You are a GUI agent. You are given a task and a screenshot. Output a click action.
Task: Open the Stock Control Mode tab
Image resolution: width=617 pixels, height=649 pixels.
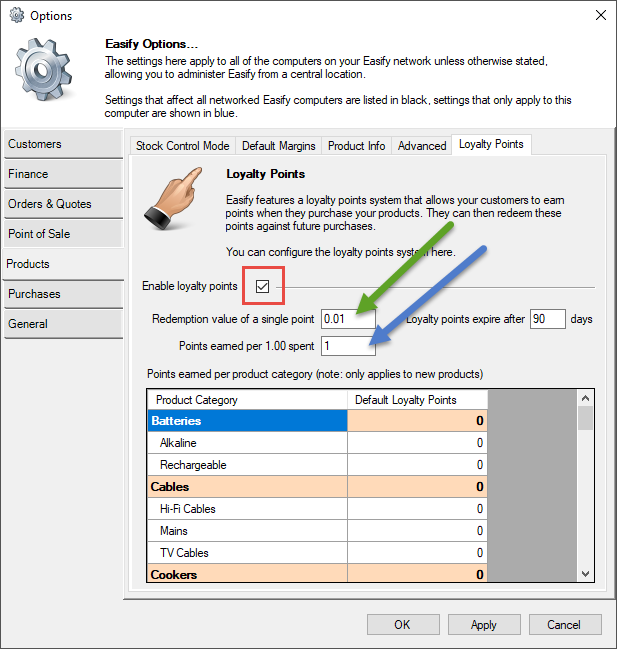point(182,146)
